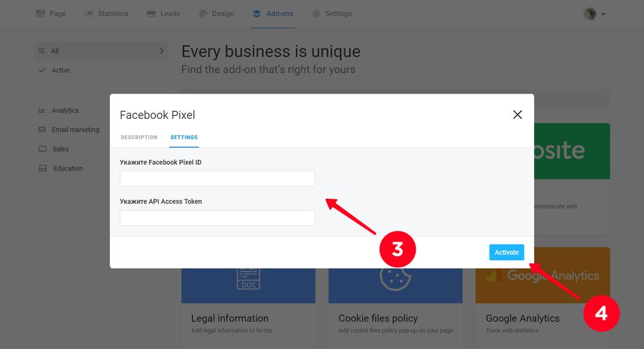This screenshot has width=644, height=349.
Task: Click the Education icon in sidebar
Action: 43,168
